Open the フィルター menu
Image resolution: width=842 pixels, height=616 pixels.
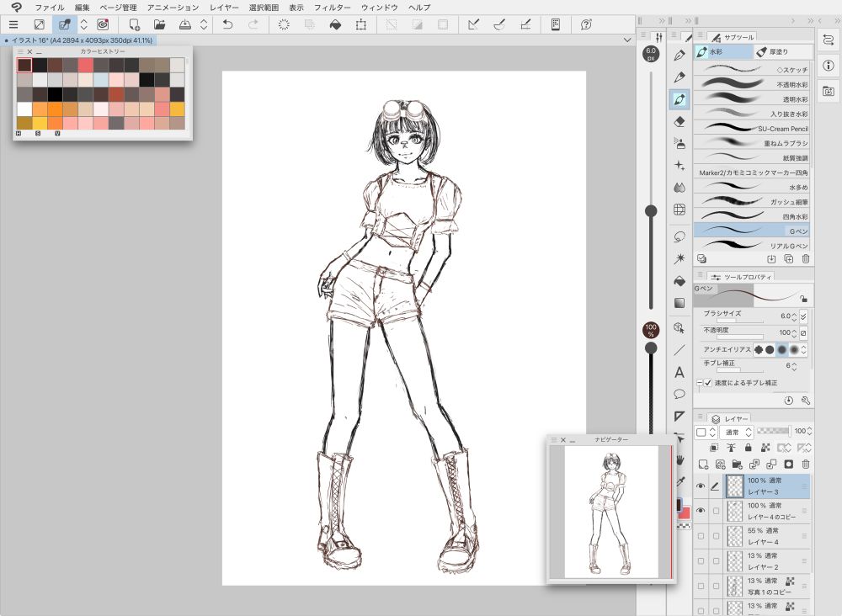click(x=332, y=7)
